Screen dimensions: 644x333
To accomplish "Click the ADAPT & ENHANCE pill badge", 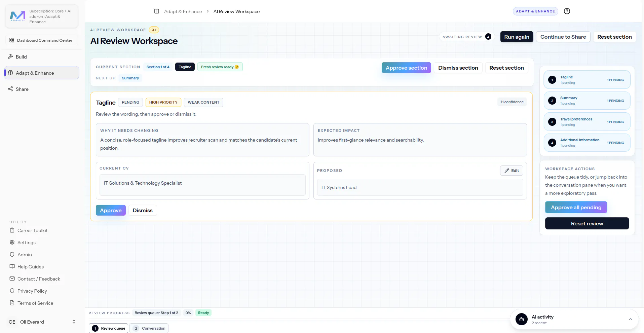I will point(535,11).
